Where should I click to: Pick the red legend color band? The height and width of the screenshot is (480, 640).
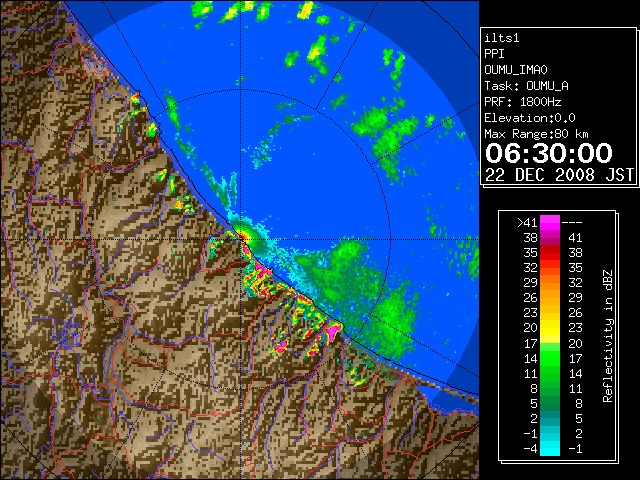[550, 253]
